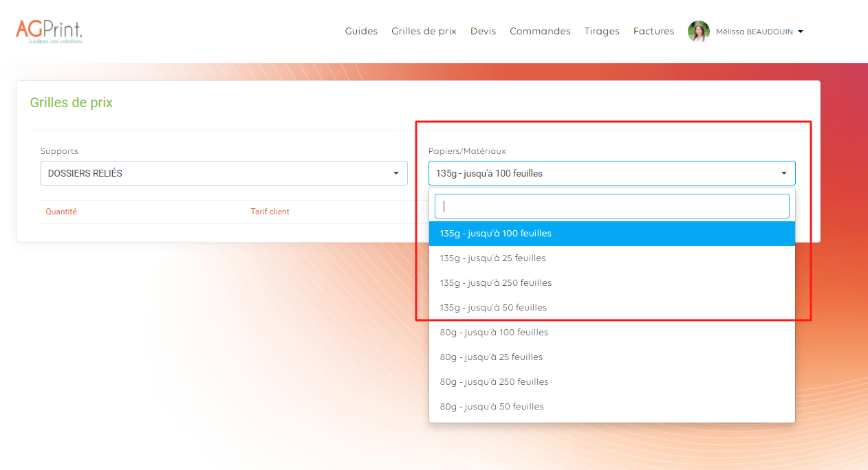Image resolution: width=868 pixels, height=470 pixels.
Task: Pick 80g - jusqu'à 250 feuilles
Action: click(x=494, y=382)
